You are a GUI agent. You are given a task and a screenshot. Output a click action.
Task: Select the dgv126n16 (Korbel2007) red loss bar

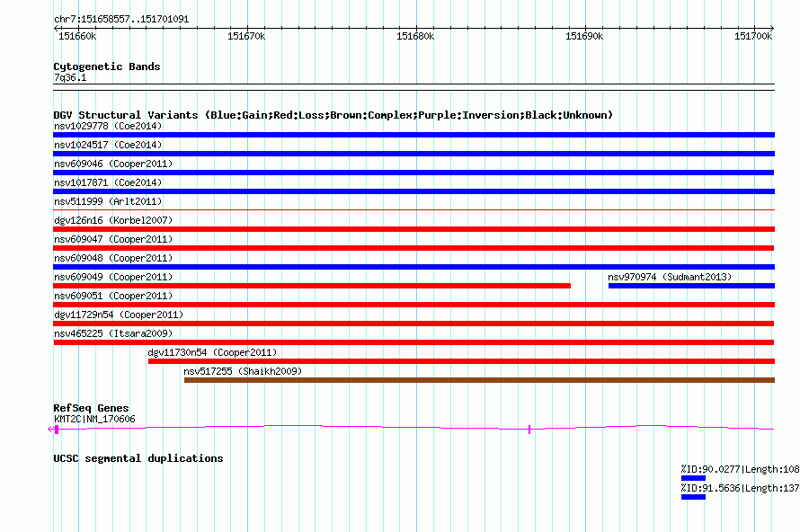coord(413,229)
